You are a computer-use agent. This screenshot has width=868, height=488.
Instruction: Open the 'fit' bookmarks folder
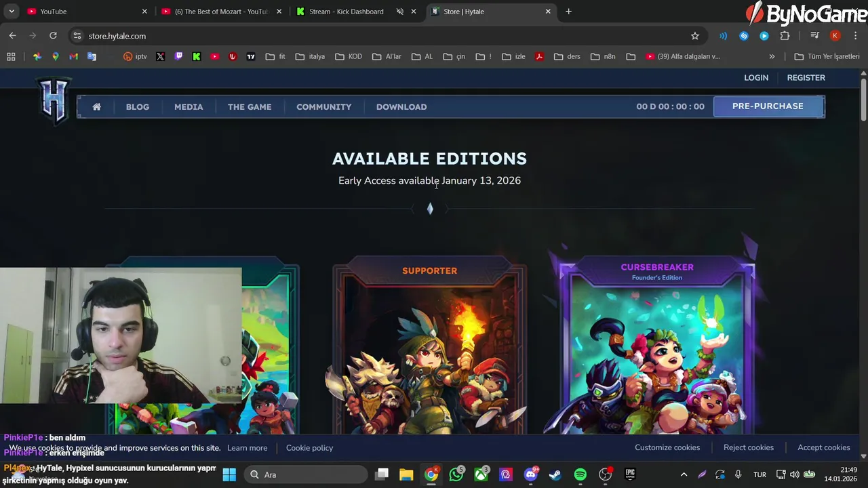coord(275,56)
